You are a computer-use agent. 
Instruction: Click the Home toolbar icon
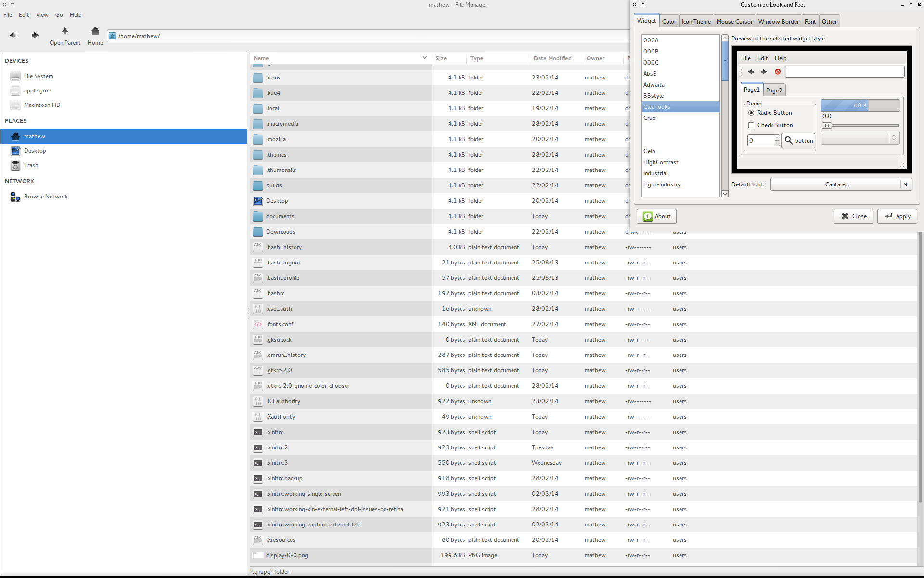[x=95, y=31]
